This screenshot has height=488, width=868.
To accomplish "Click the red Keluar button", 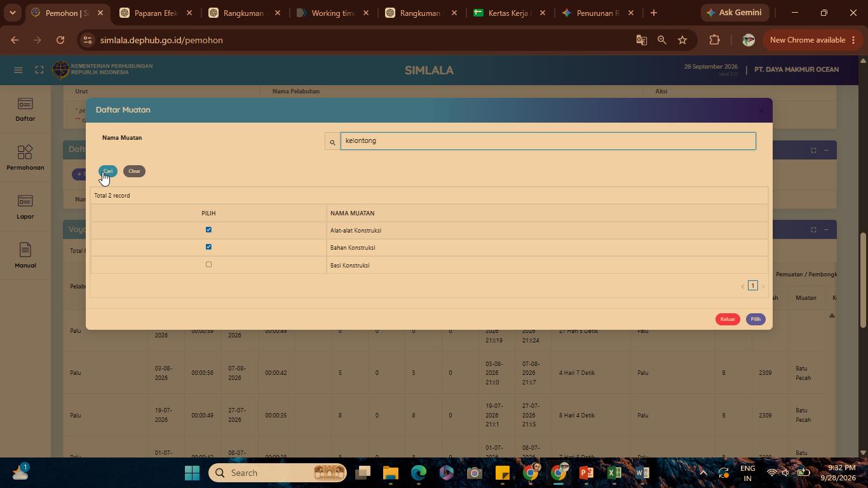I will pyautogui.click(x=728, y=320).
